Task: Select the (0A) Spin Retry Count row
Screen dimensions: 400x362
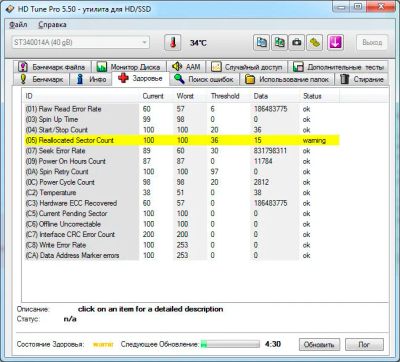Action: 181,172
